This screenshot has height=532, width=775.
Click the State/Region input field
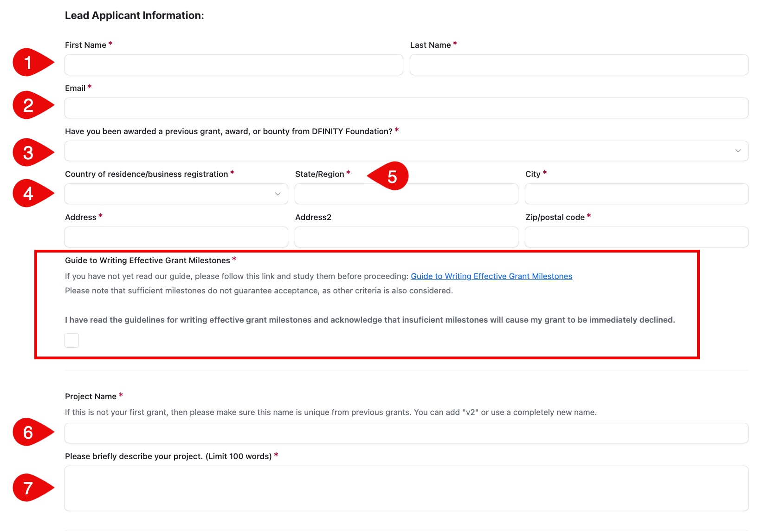coord(407,194)
